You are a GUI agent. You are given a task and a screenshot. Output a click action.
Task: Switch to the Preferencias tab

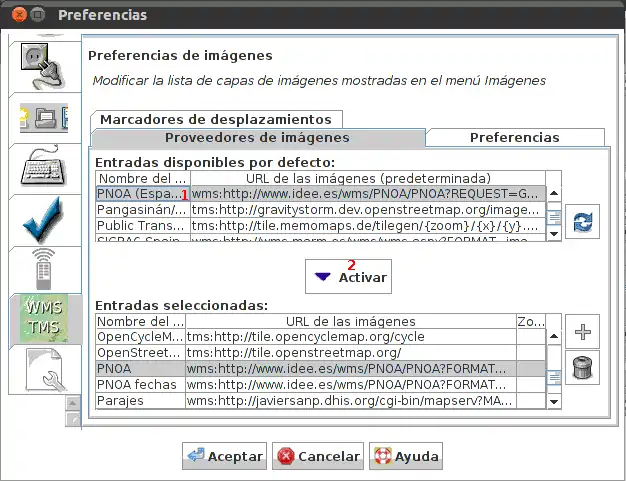click(514, 137)
